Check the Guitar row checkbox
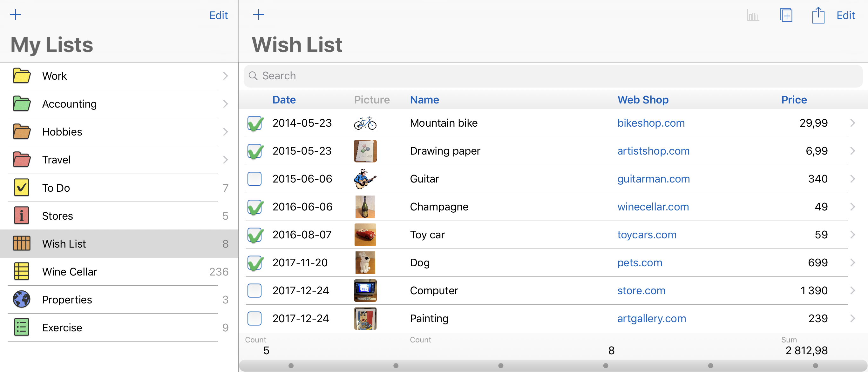Image resolution: width=868 pixels, height=372 pixels. [x=254, y=179]
